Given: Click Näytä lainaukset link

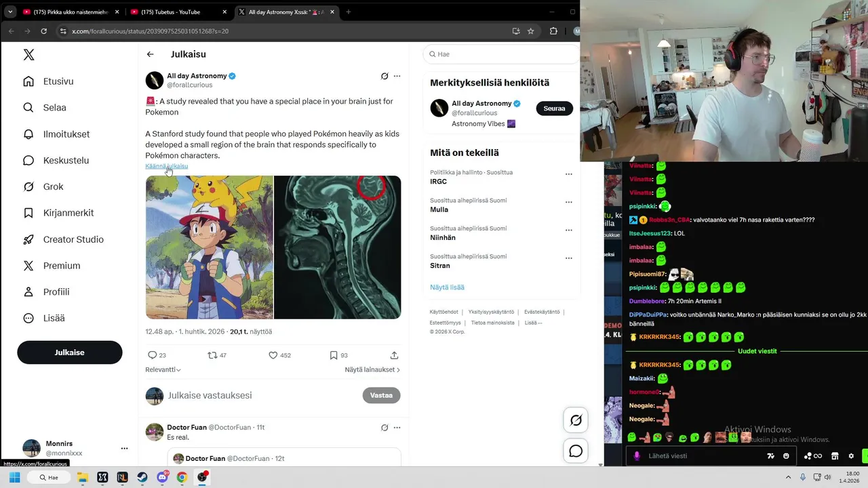Looking at the screenshot, I should coord(372,370).
